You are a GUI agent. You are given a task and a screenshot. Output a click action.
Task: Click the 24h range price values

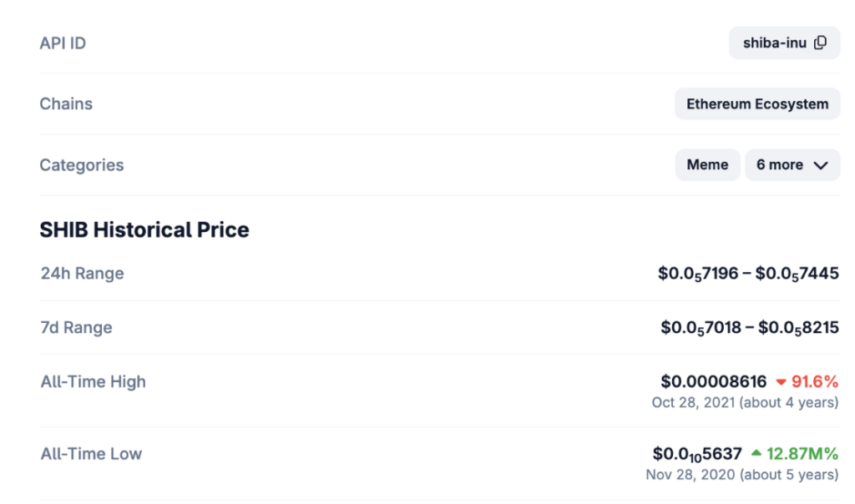tap(748, 273)
